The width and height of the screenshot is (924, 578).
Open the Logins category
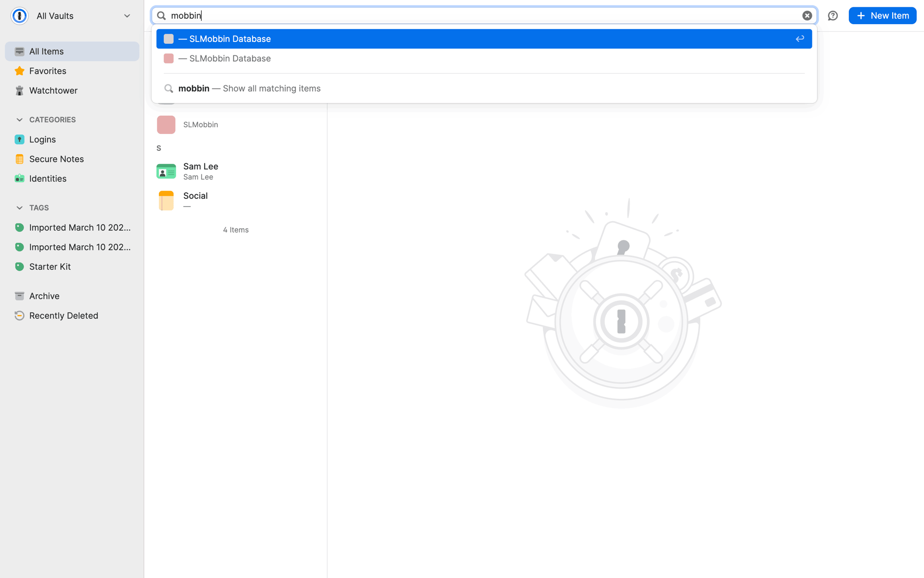(x=72, y=140)
